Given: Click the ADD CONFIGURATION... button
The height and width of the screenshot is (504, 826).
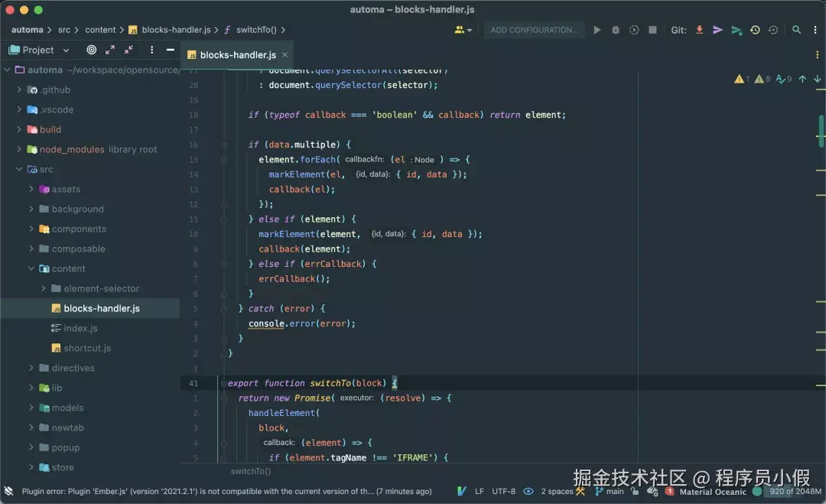Looking at the screenshot, I should click(534, 30).
